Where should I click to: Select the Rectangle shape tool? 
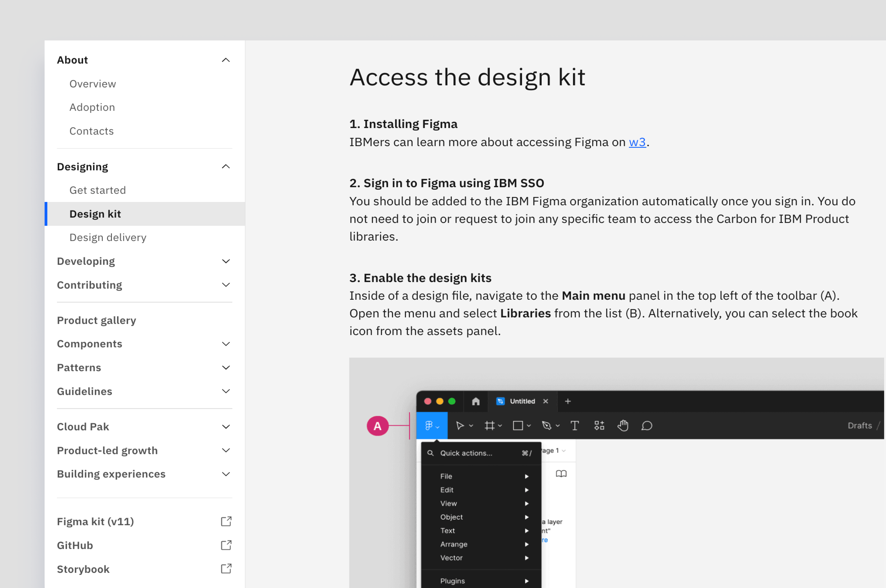pos(518,426)
